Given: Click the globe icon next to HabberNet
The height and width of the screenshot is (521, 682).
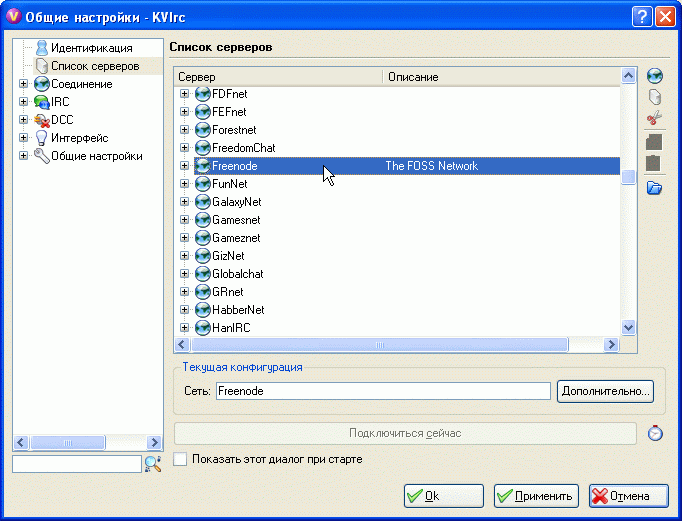Looking at the screenshot, I should click(x=203, y=310).
